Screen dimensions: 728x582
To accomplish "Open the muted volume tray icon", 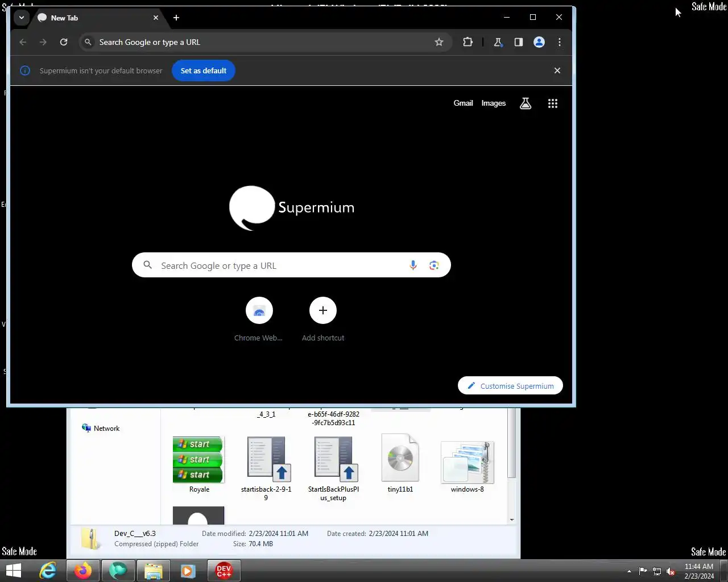I will pos(671,571).
